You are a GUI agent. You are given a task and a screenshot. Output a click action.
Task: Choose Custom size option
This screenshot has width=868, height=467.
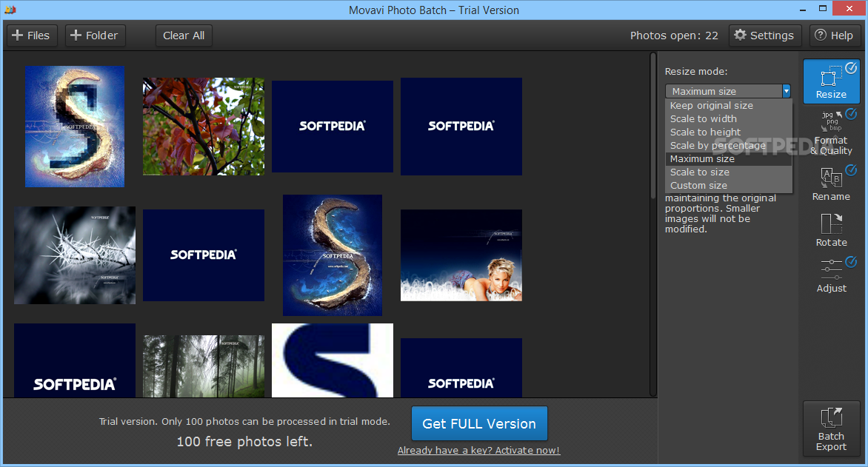(x=729, y=185)
